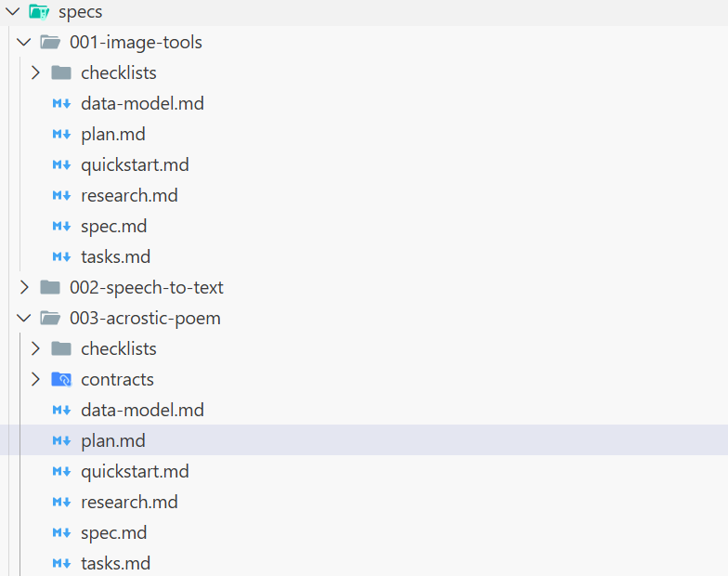Click the markdown icon beside 001-image-tools data-model.md
The image size is (728, 576).
pyautogui.click(x=61, y=104)
